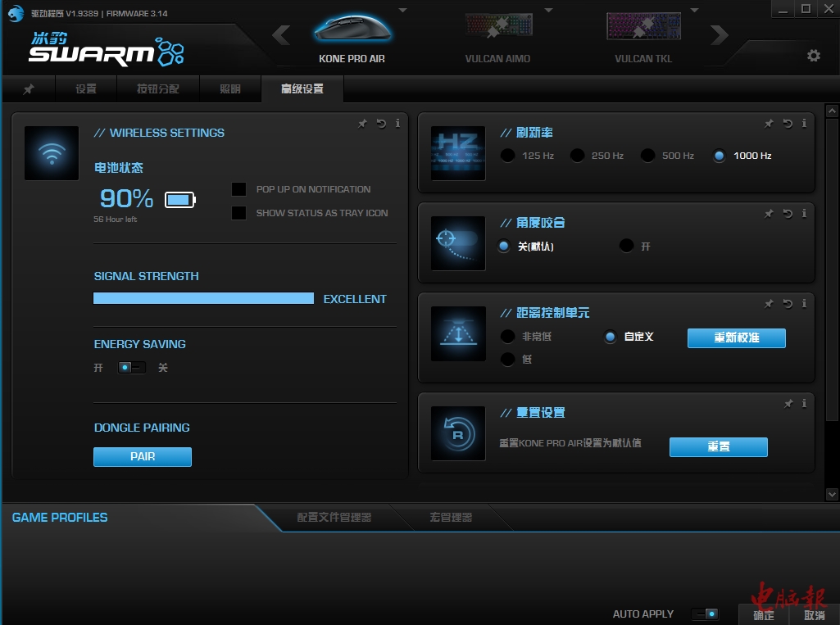
Task: Show info for the 刷新率 panel
Action: click(804, 124)
